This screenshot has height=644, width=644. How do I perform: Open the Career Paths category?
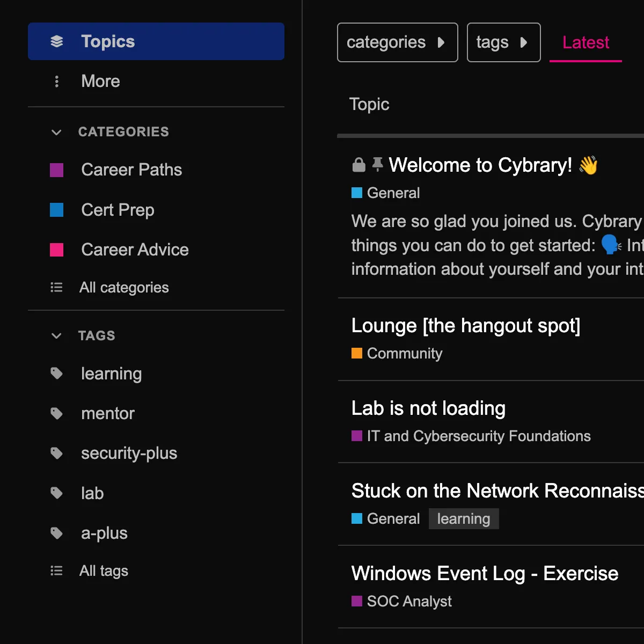tap(156, 170)
